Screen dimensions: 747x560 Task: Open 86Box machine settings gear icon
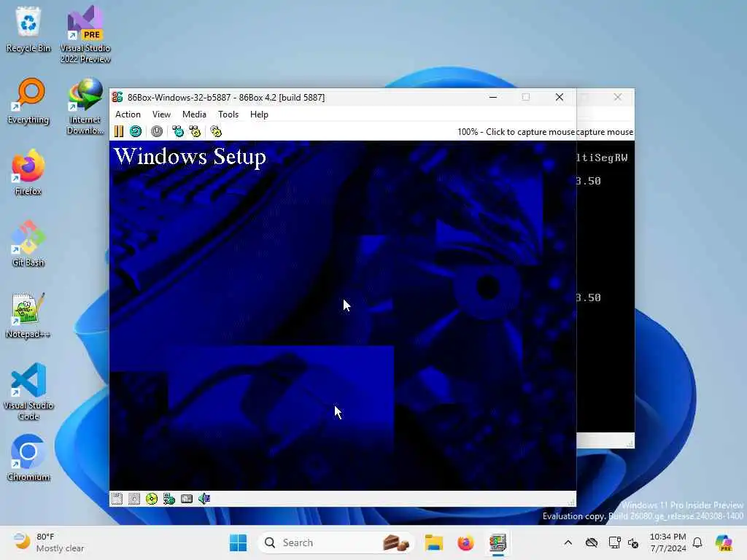pos(216,131)
